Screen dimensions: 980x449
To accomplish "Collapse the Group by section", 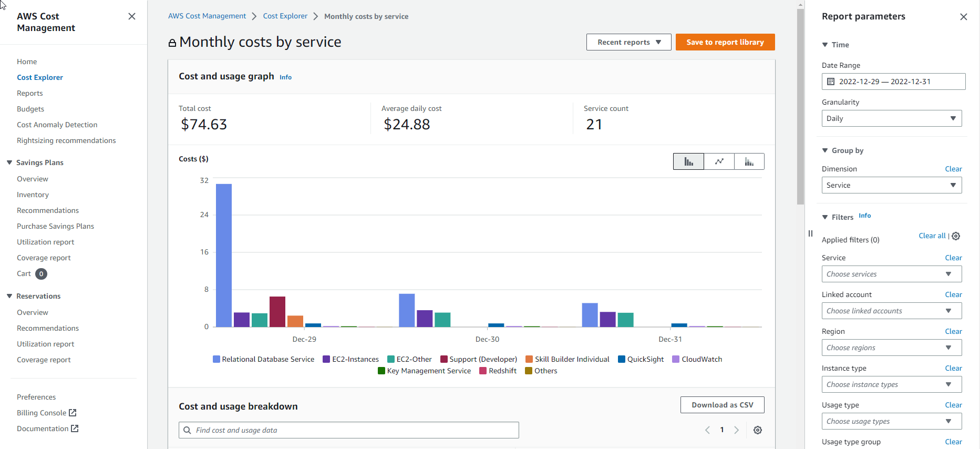I will point(825,150).
